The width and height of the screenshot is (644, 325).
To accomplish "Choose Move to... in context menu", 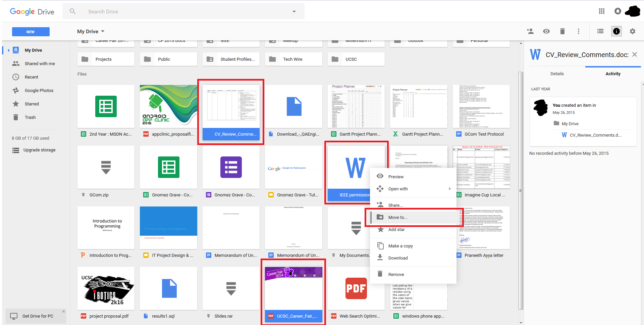I will (x=413, y=217).
